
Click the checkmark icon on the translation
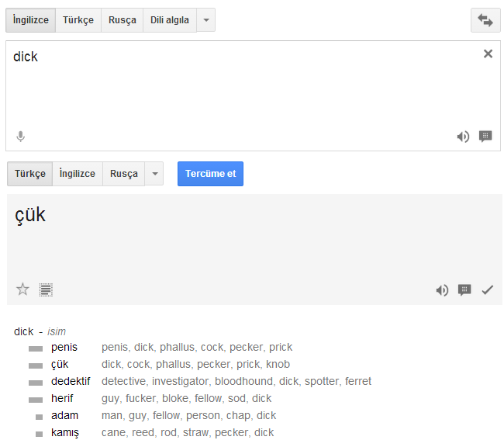click(487, 290)
